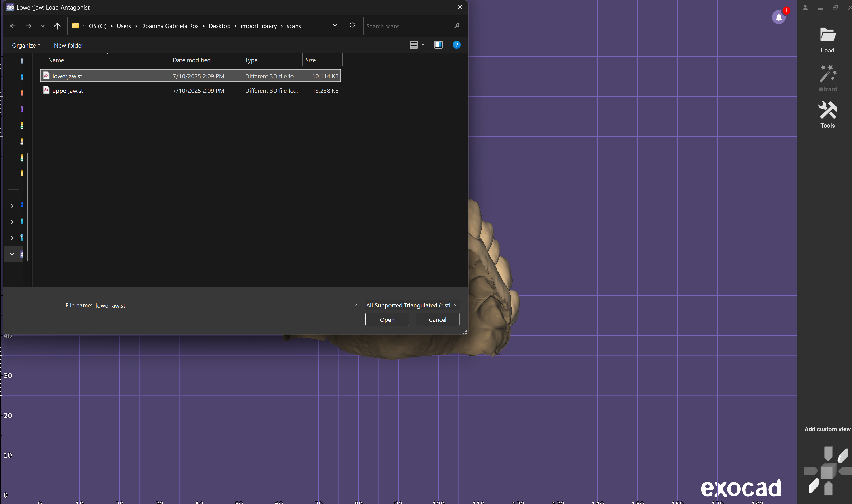Sort files by Date modified column

pyautogui.click(x=192, y=60)
